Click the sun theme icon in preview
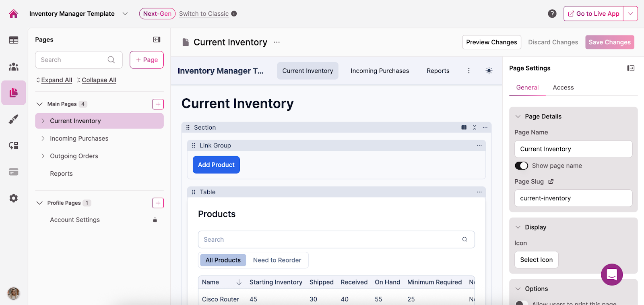The width and height of the screenshot is (644, 305). click(489, 71)
